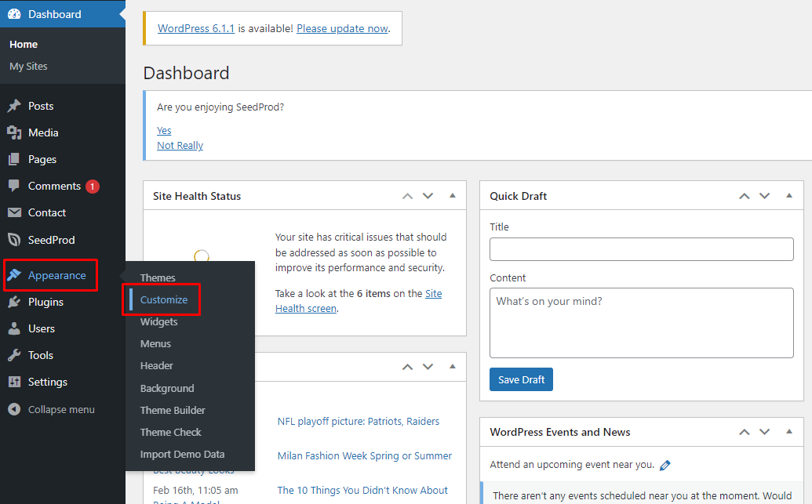Answer Yes to the SeedProd prompt
812x504 pixels.
tap(164, 130)
